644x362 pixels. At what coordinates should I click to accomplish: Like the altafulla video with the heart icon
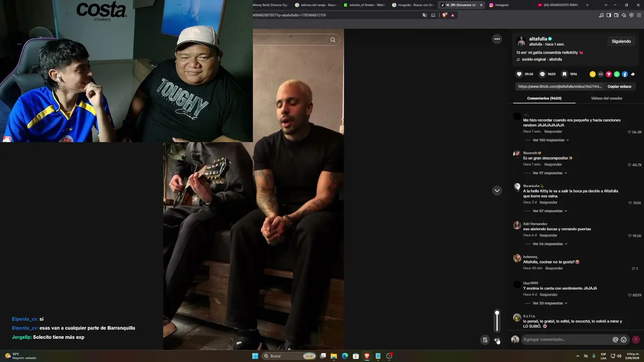519,74
